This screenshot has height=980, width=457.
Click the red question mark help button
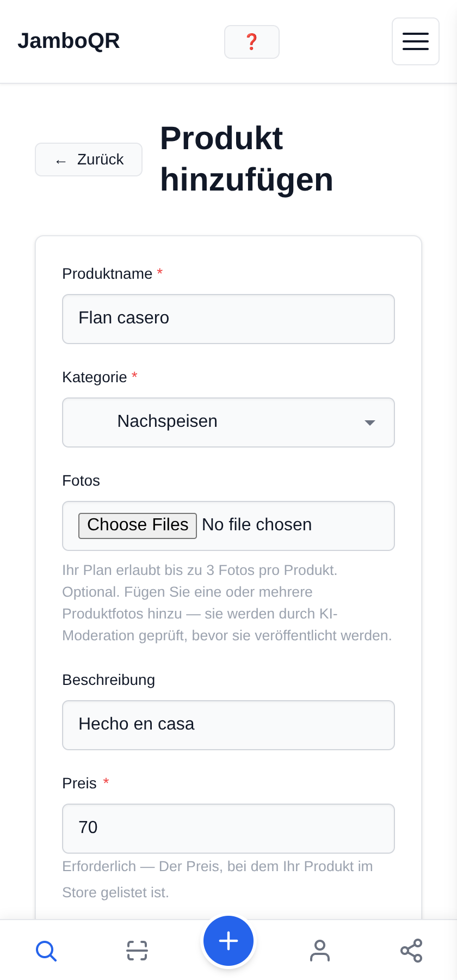pos(252,42)
